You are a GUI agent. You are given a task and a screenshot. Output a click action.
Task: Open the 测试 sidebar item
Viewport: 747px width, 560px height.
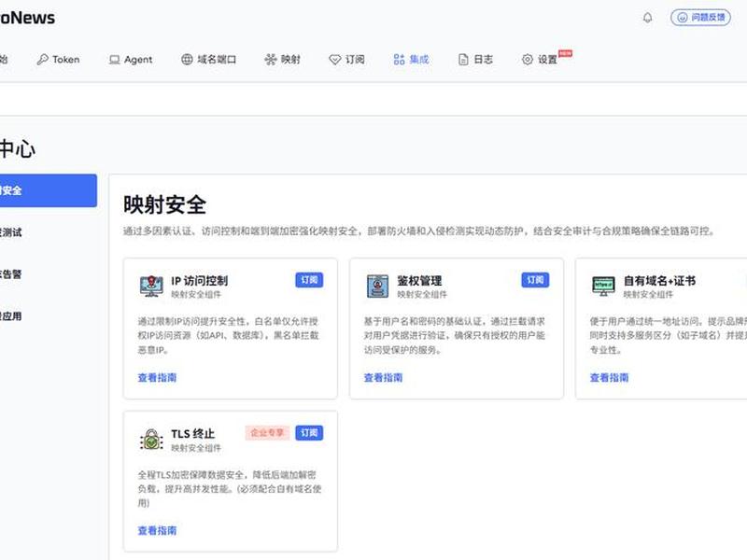(x=49, y=232)
